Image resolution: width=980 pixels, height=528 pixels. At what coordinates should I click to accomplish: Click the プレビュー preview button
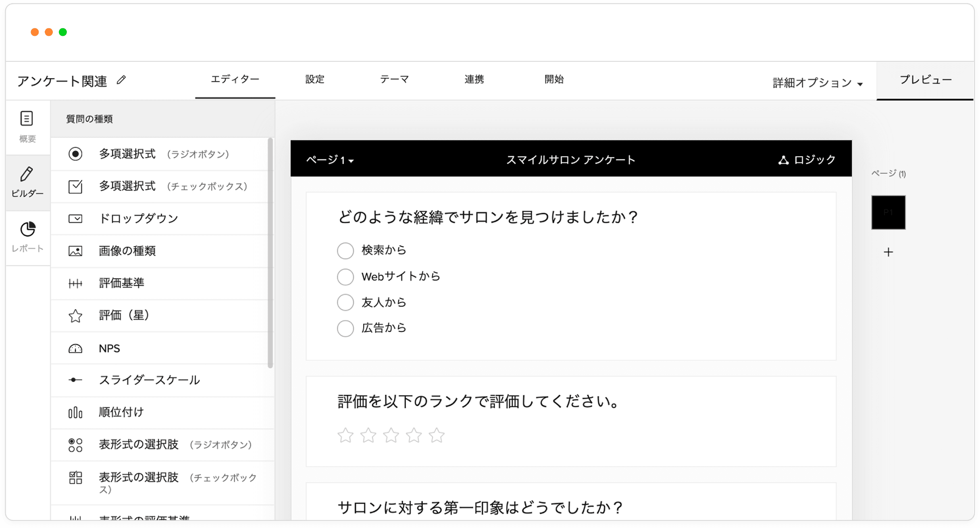[925, 80]
